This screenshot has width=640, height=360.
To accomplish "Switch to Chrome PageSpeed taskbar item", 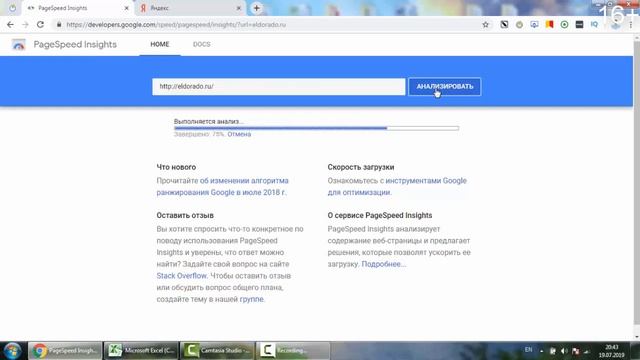I will [65, 351].
